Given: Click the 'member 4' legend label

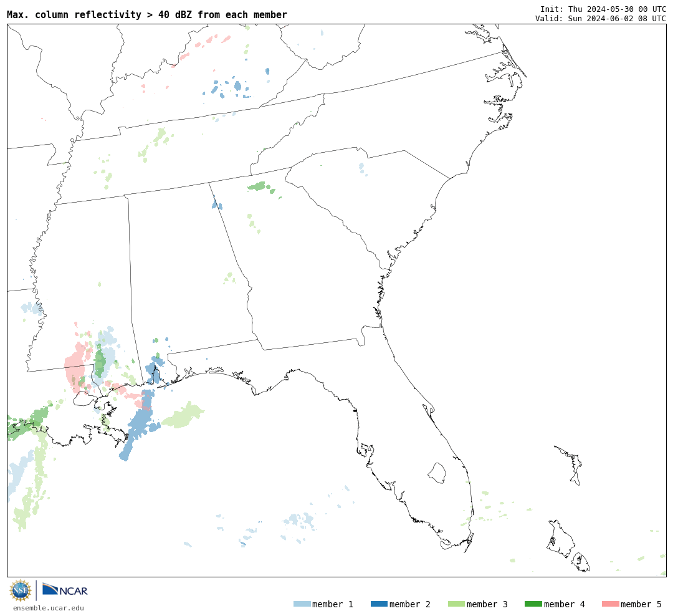Looking at the screenshot, I should pos(564,604).
